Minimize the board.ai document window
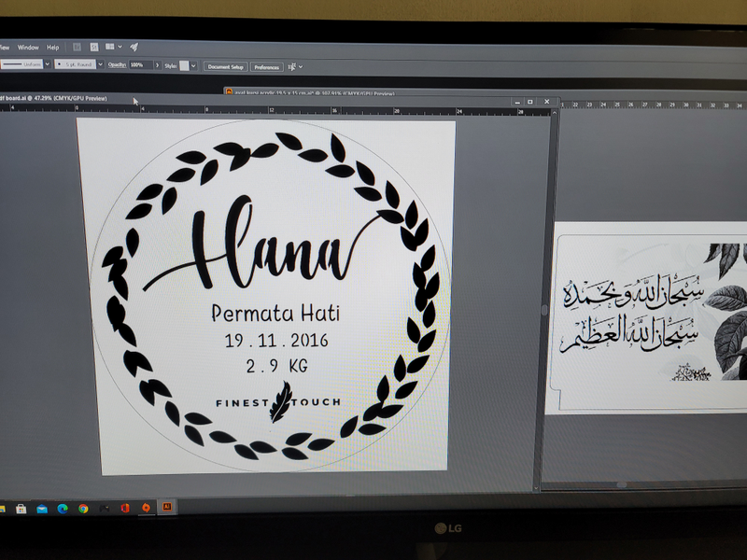 pos(517,102)
